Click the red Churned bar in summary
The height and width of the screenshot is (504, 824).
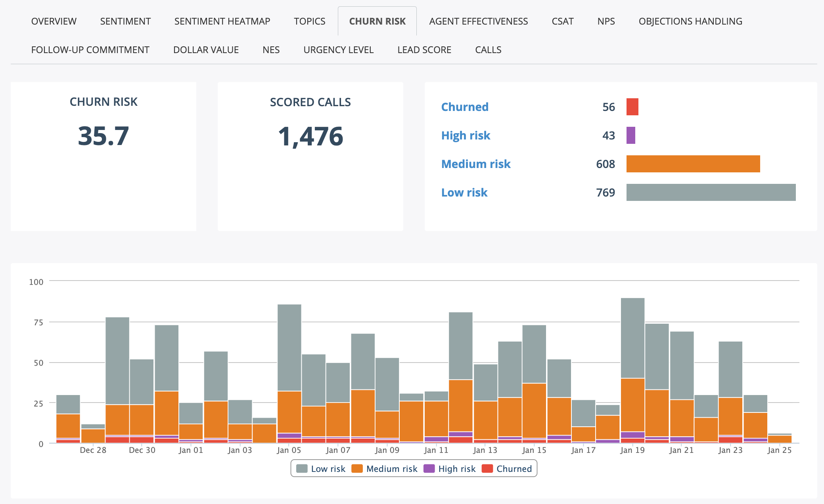632,107
